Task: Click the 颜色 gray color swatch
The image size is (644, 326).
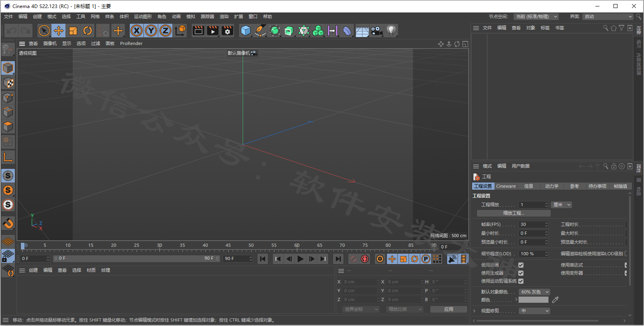Action: 534,300
